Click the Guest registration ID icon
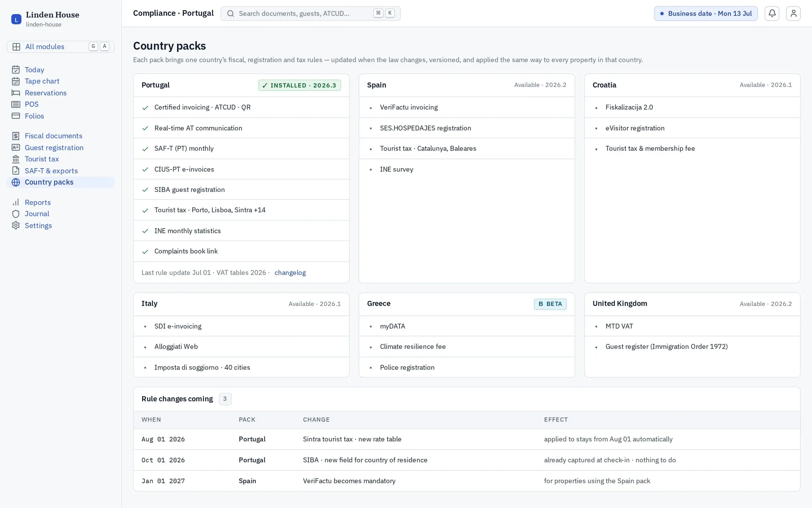Image resolution: width=812 pixels, height=508 pixels. tap(16, 148)
